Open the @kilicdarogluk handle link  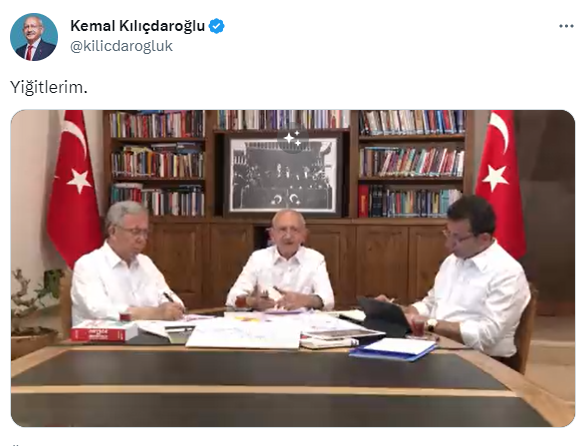121,46
